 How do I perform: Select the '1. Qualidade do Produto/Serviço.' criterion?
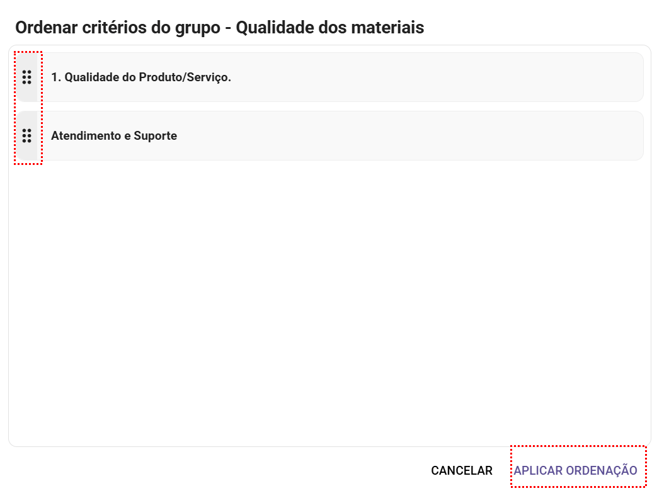(x=141, y=77)
